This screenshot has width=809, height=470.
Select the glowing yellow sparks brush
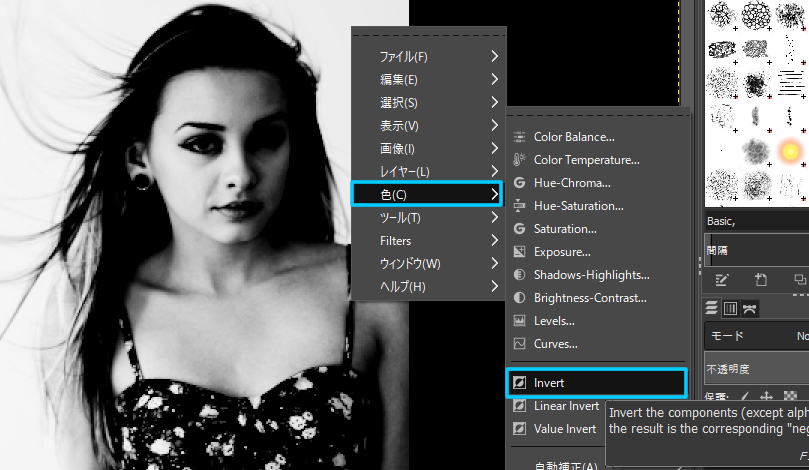click(790, 151)
